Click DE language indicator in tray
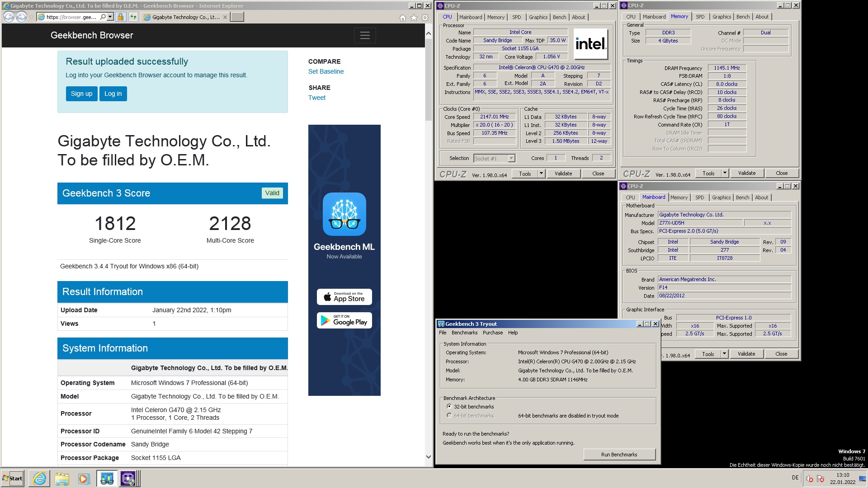 coord(795,478)
